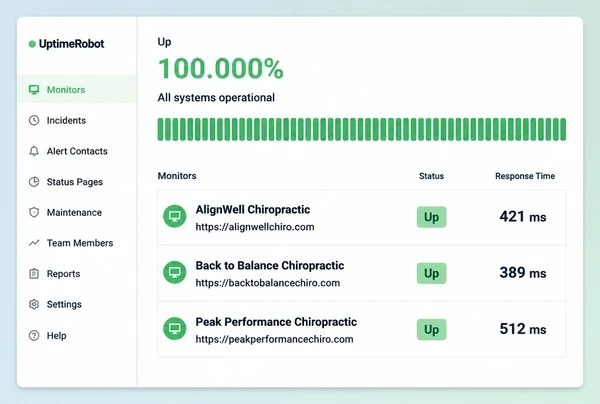Click the 421 ms response time
Viewport: 600px width, 404px height.
[523, 217]
